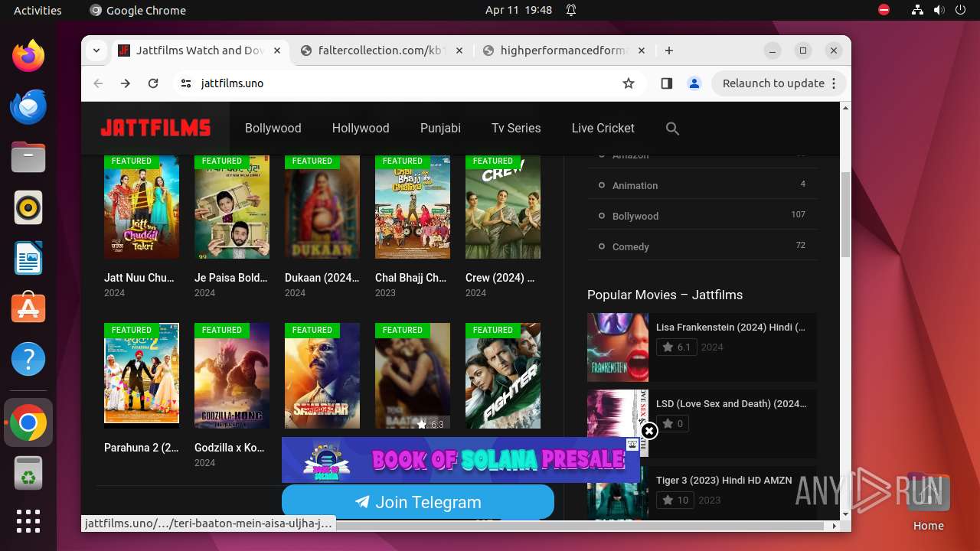Open Fighter movie poster
Image resolution: width=980 pixels, height=551 pixels.
503,375
